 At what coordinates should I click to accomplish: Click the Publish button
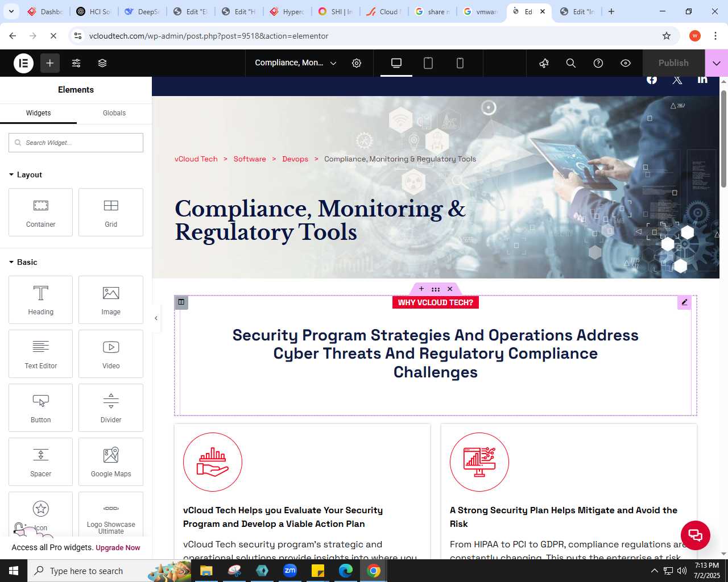[673, 63]
